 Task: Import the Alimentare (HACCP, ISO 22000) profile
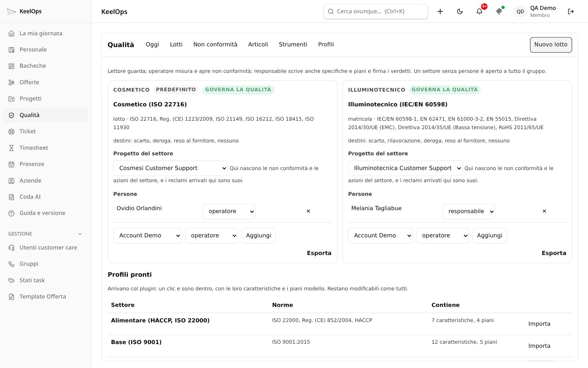click(x=539, y=324)
